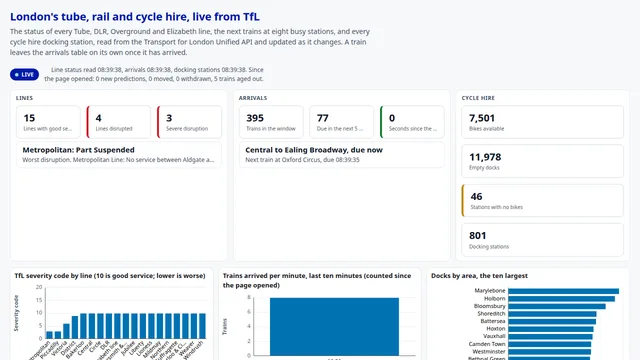Click the large bar in trains-arrived chart

point(334,327)
